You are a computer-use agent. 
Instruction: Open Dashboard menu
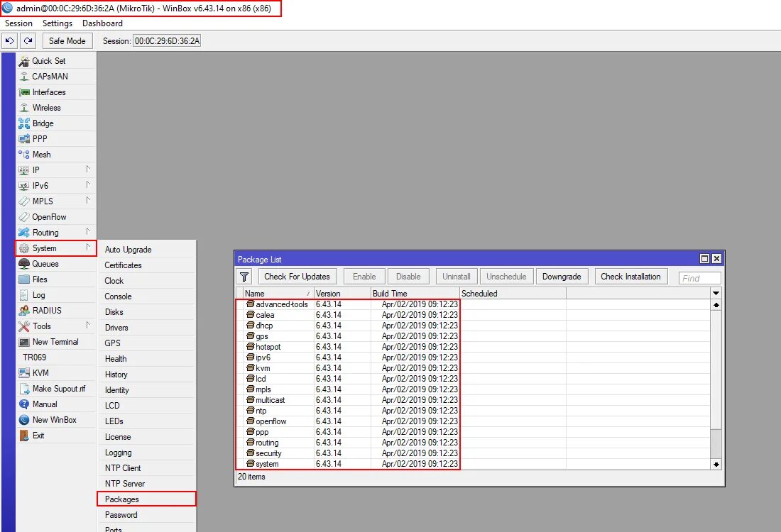102,23
